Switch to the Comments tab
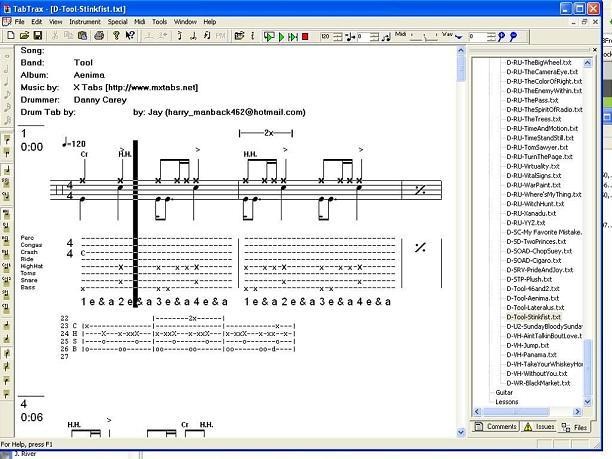 [x=496, y=427]
